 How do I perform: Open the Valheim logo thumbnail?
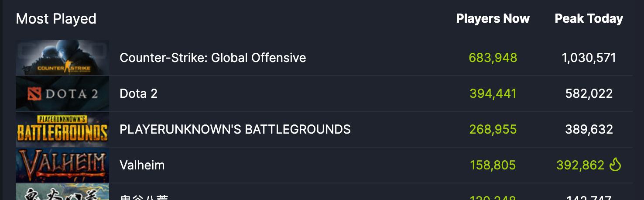(x=62, y=166)
